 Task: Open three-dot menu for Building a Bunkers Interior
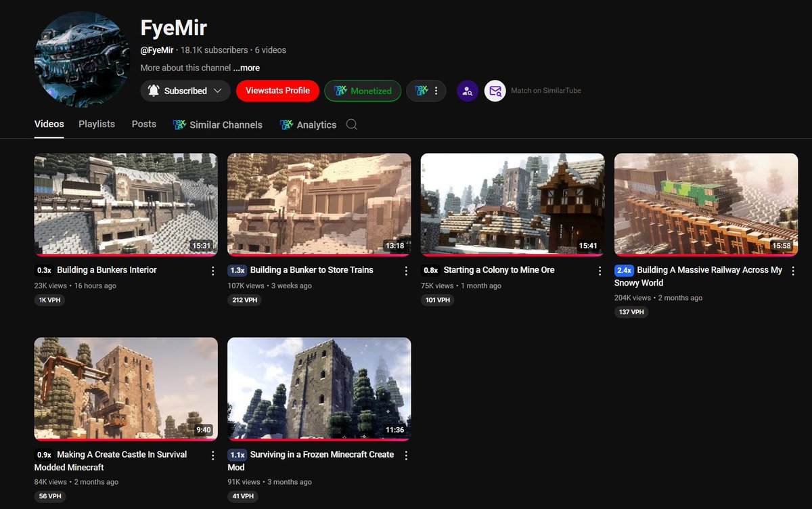coord(212,271)
